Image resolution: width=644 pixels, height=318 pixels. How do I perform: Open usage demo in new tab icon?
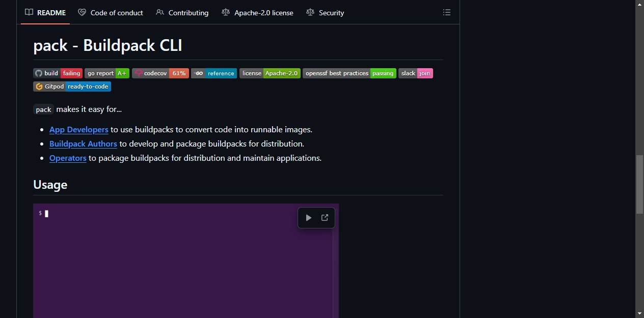(325, 218)
